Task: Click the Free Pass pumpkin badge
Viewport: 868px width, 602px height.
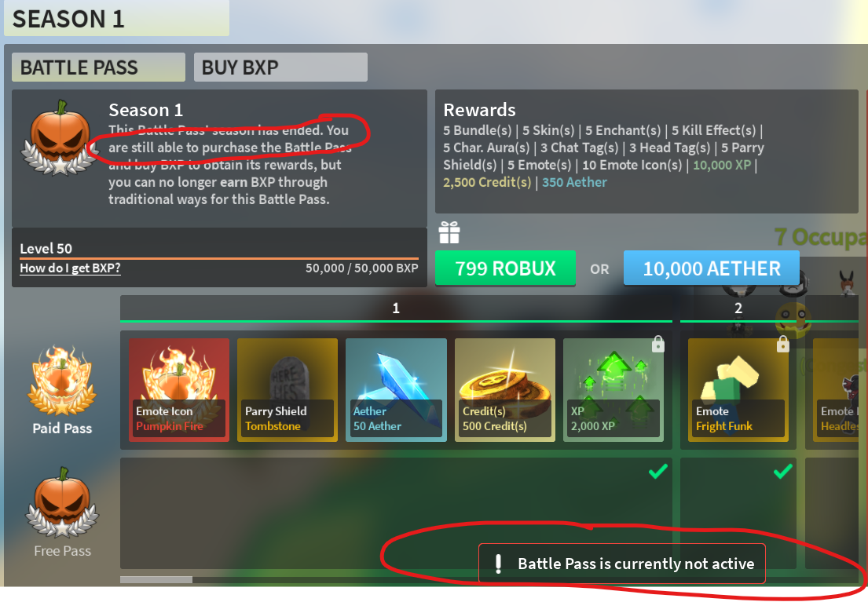Action: (x=62, y=502)
